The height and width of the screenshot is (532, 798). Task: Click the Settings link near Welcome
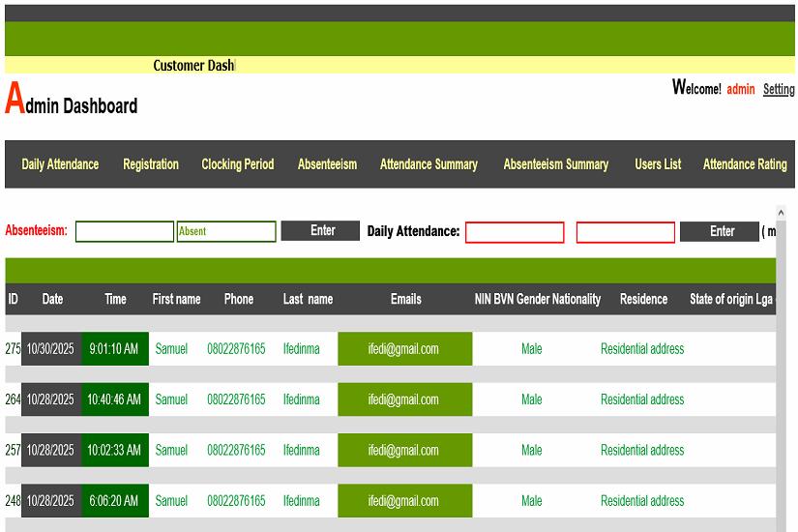click(x=779, y=89)
